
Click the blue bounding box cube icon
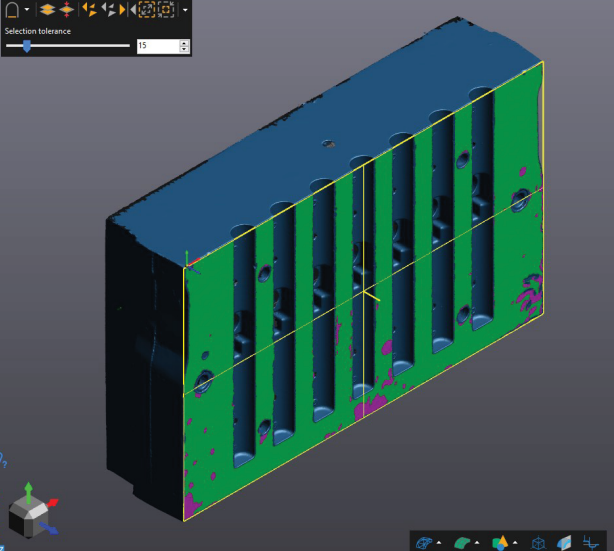(x=538, y=543)
